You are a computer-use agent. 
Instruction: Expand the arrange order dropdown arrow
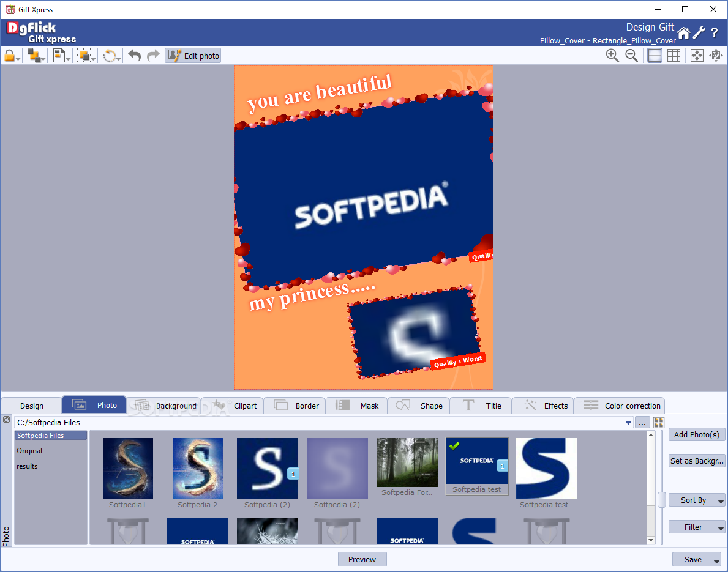[x=43, y=59]
